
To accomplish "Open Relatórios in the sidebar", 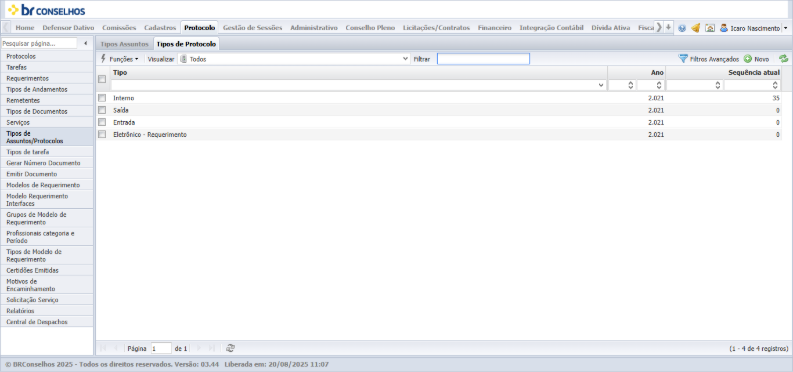I will click(47, 311).
